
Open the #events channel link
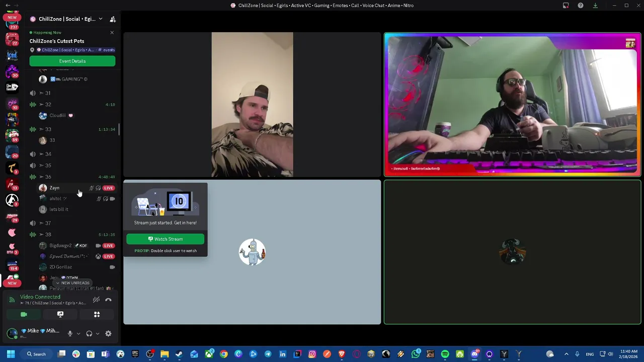point(107,50)
